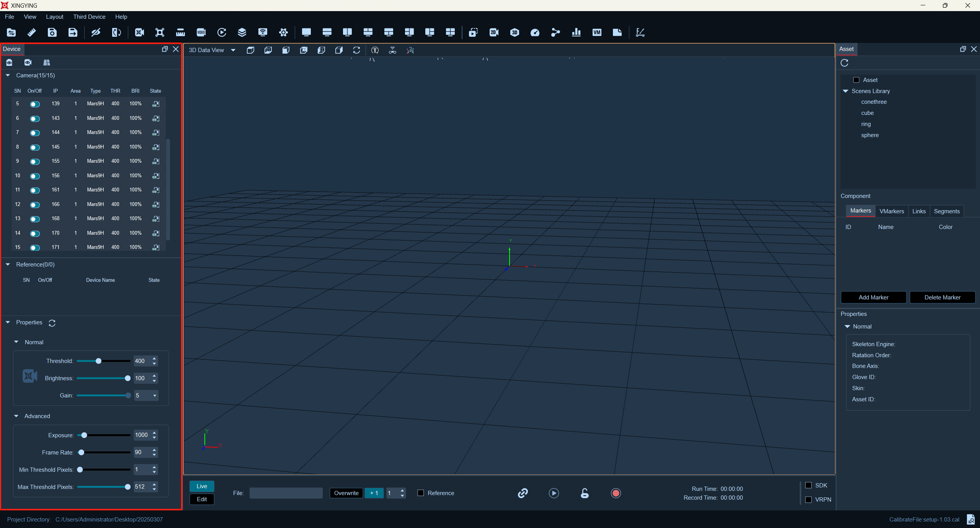Screen dimensions: 980x528
Task: Collapse the Advanced properties section
Action: (x=16, y=416)
